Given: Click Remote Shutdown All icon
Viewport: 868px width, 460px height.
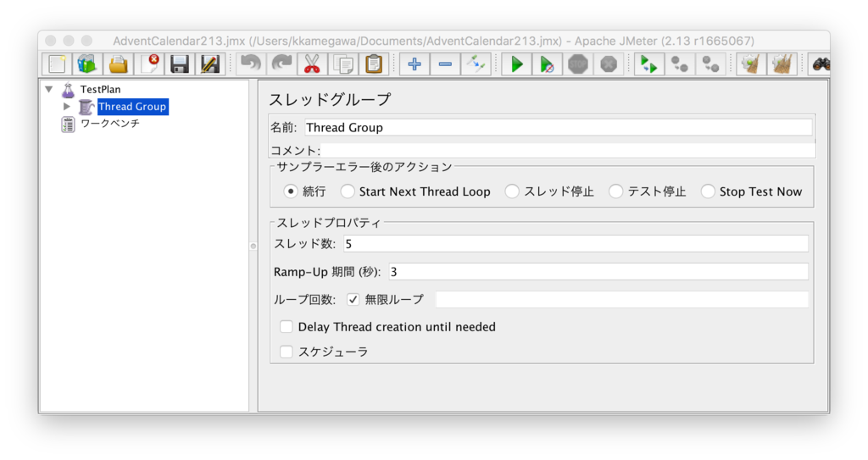Looking at the screenshot, I should (711, 64).
